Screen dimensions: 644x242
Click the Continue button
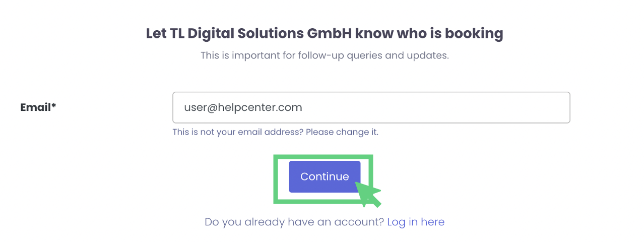click(x=324, y=176)
